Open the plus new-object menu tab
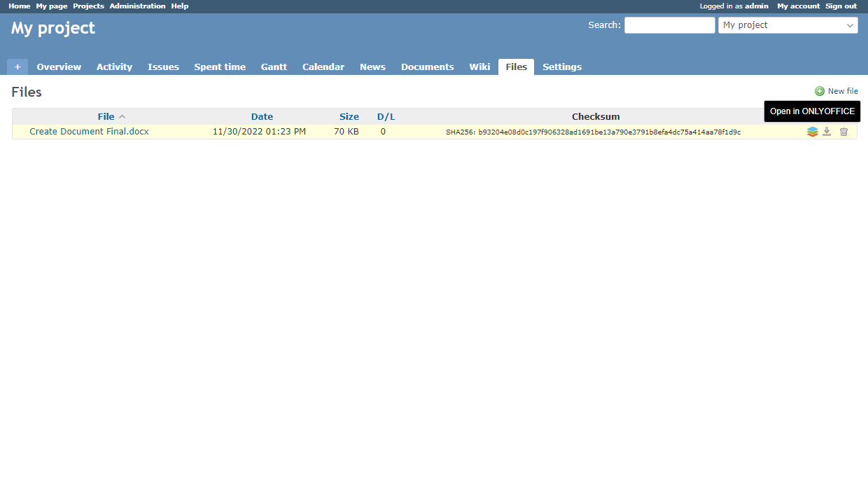Viewport: 868px width, 496px height. coord(17,67)
